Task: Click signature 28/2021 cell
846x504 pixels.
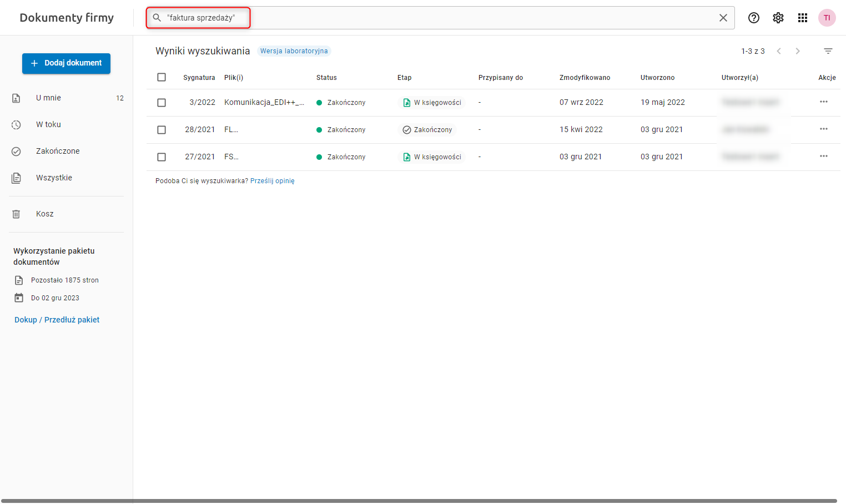Action: (200, 130)
